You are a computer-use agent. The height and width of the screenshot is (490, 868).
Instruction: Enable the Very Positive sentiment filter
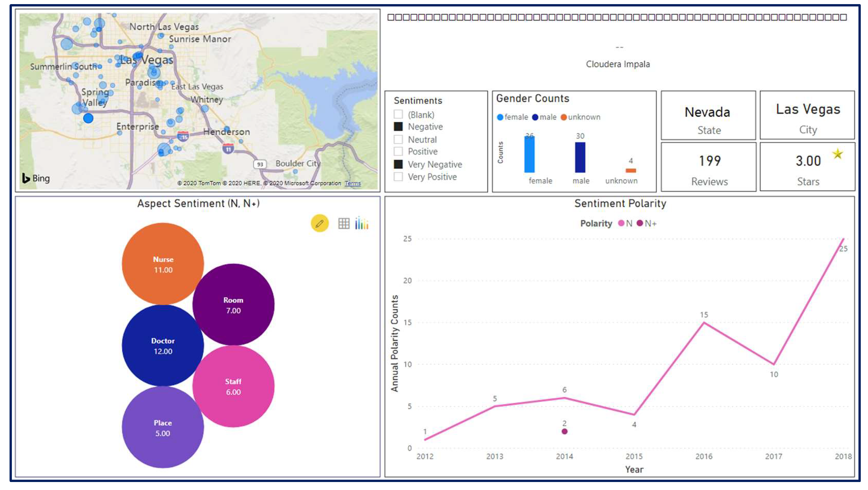click(x=398, y=177)
